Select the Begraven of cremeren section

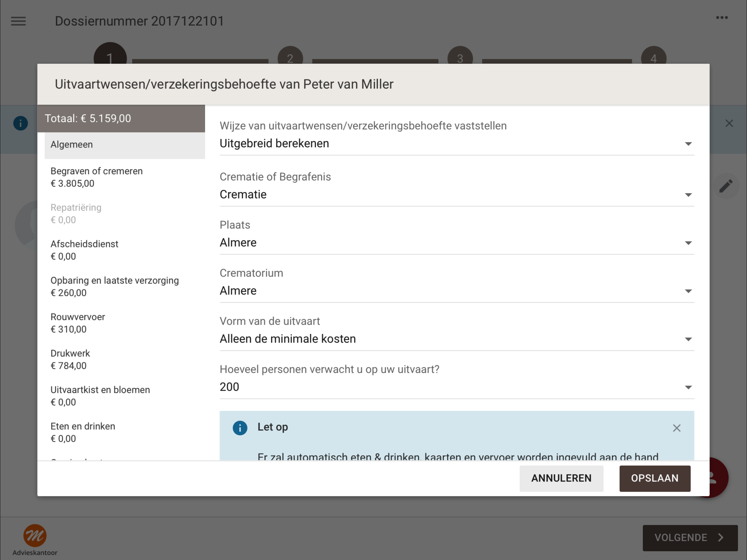[x=125, y=177]
